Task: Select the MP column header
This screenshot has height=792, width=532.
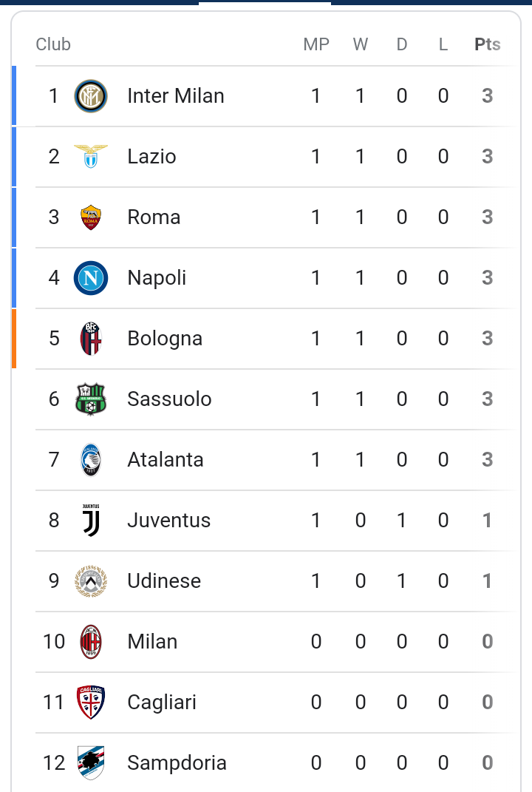Action: 316,44
